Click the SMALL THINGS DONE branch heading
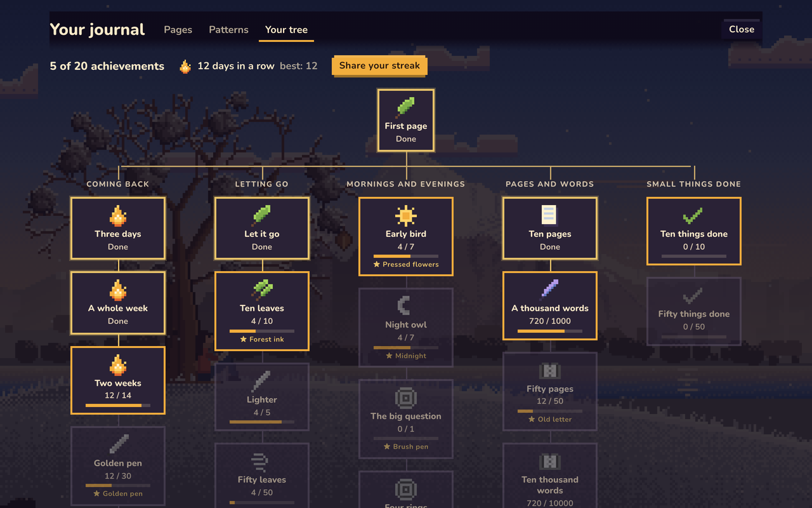Screen dimensions: 812x508 point(694,184)
